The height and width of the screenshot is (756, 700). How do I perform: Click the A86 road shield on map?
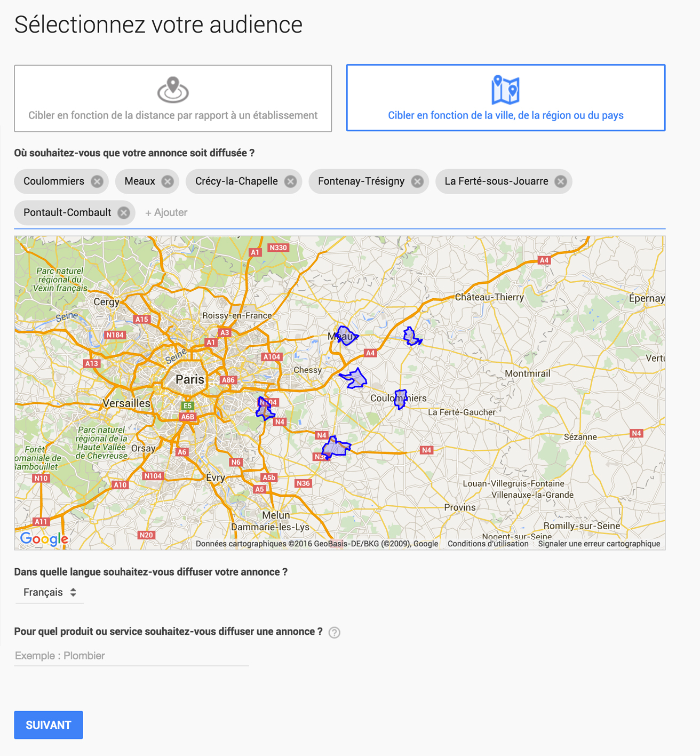pos(228,380)
